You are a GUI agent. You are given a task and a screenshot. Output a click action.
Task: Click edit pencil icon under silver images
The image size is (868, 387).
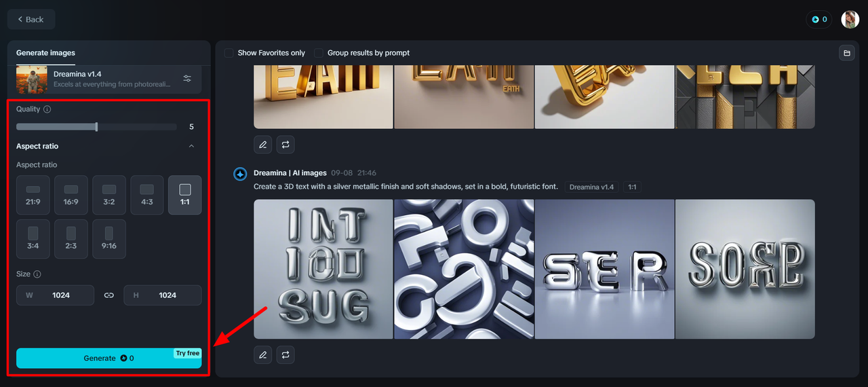point(263,354)
